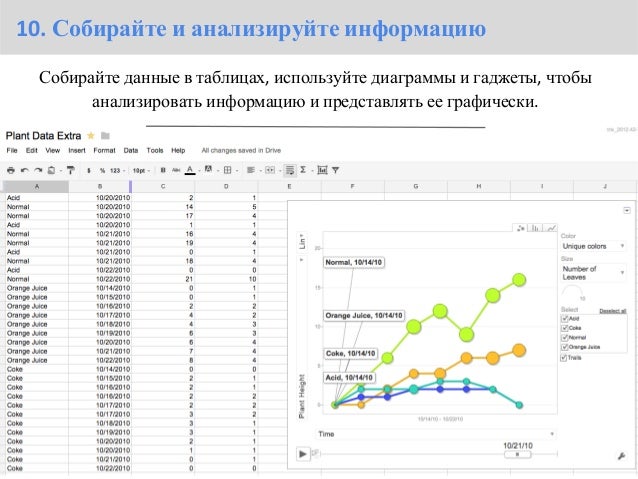Open the File menu

[x=12, y=150]
